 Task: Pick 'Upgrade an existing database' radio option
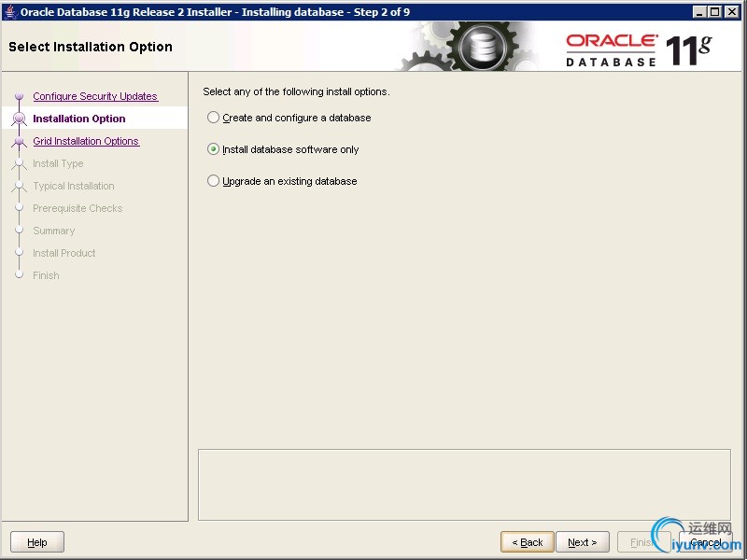[213, 181]
